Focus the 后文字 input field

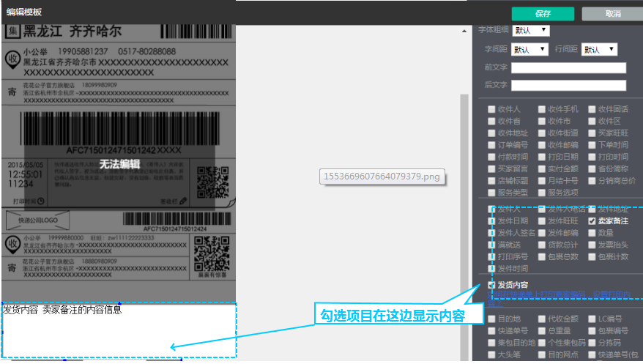pos(568,85)
